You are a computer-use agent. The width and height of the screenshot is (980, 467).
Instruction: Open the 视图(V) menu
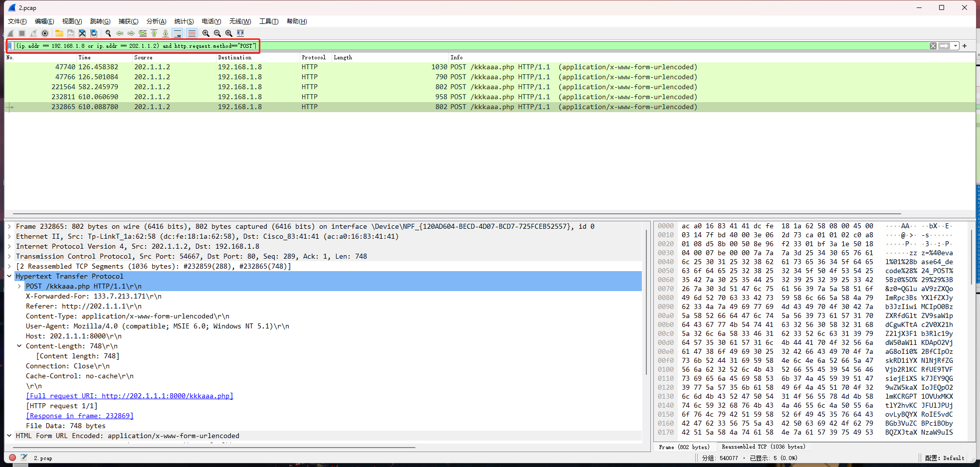point(72,21)
